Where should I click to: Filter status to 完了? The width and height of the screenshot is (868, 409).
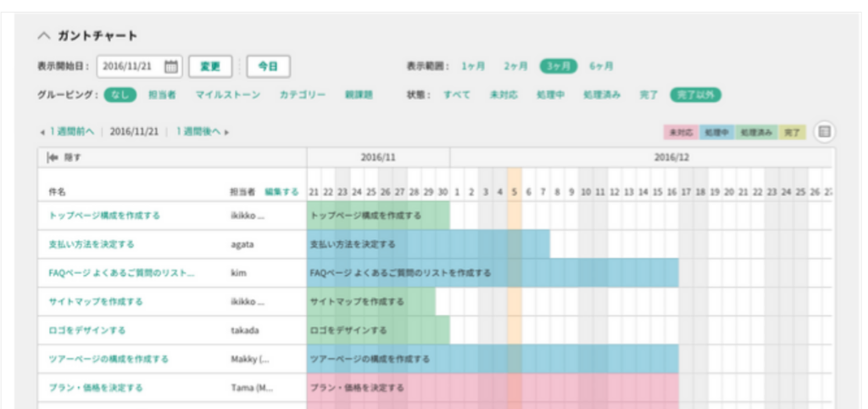point(648,95)
